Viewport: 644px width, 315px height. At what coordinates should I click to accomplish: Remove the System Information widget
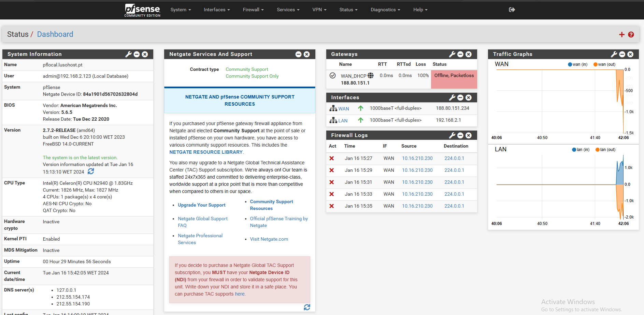pyautogui.click(x=145, y=54)
